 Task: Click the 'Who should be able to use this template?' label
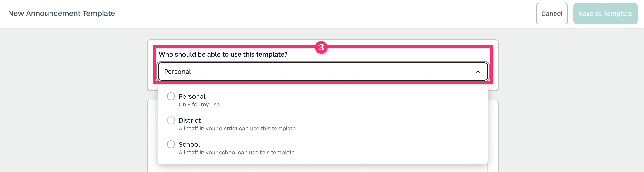[x=223, y=55]
